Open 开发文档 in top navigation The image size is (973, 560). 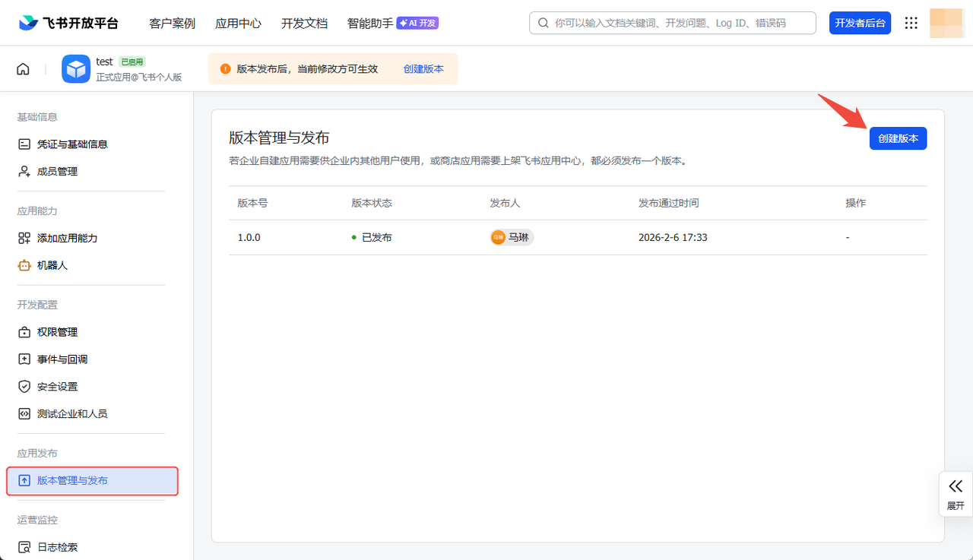[304, 24]
